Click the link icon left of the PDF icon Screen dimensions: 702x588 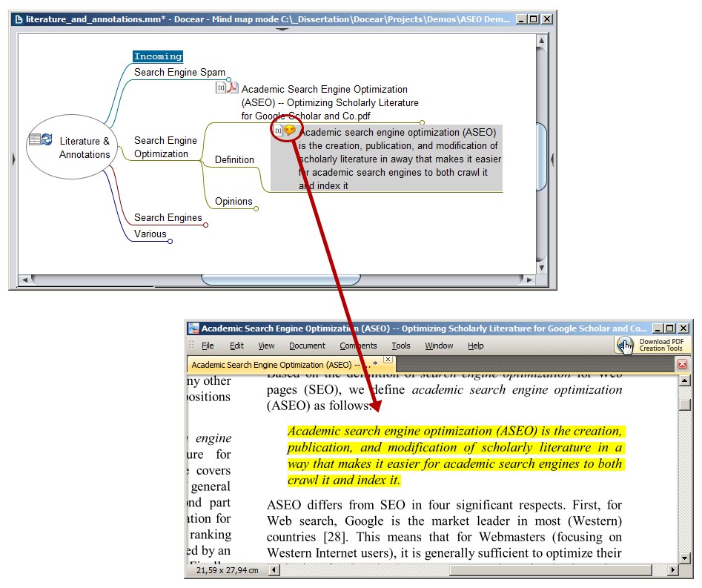coord(221,87)
